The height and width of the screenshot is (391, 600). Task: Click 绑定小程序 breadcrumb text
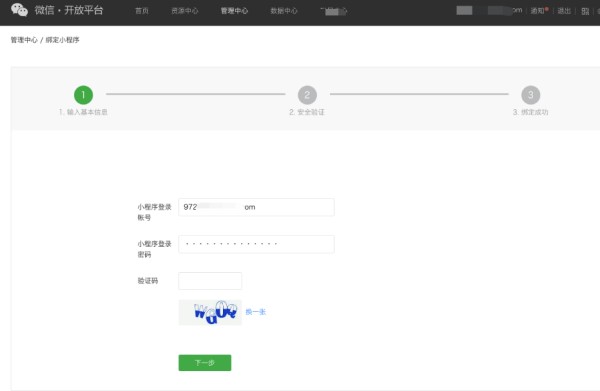tap(62, 40)
